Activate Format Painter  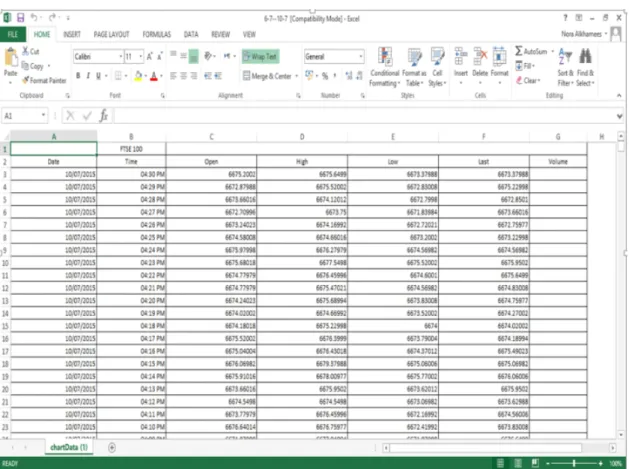(44, 80)
